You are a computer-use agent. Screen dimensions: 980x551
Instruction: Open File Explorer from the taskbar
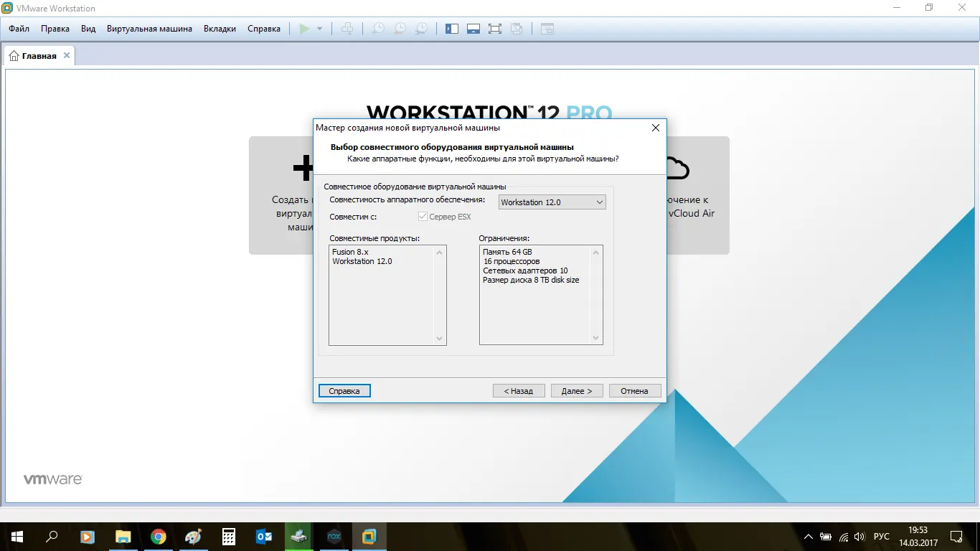(123, 536)
